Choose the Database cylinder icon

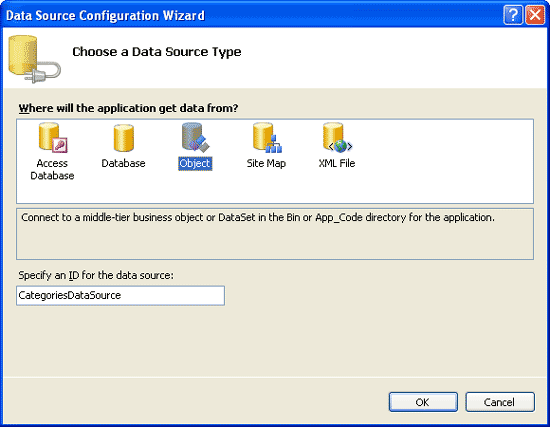click(123, 138)
